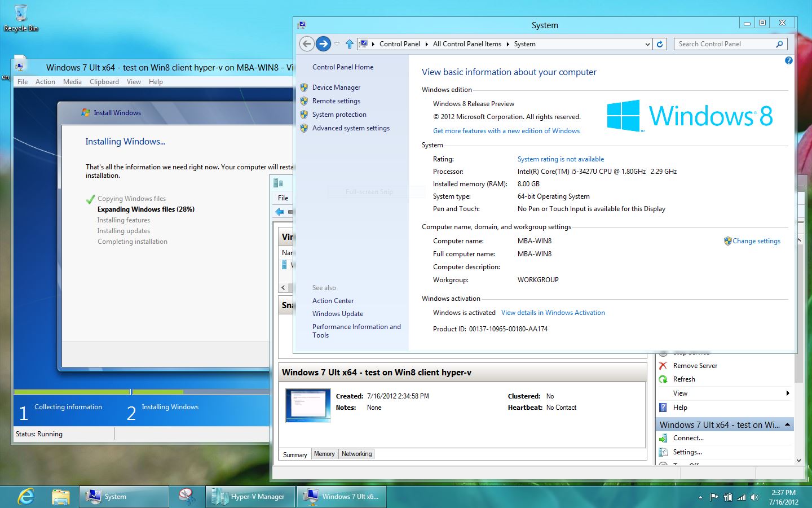Click the red X Remove Server icon
Screen dimensions: 812x508
(x=663, y=366)
